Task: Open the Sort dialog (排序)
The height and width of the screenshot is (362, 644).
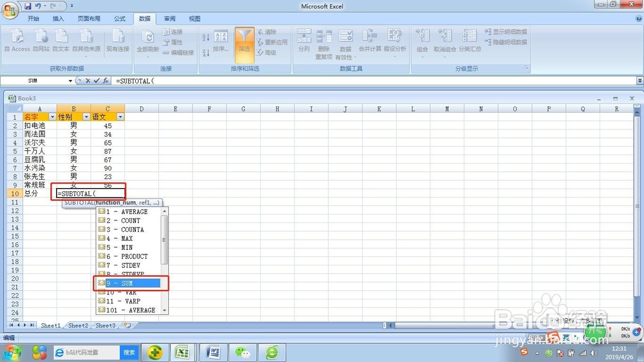Action: point(220,41)
